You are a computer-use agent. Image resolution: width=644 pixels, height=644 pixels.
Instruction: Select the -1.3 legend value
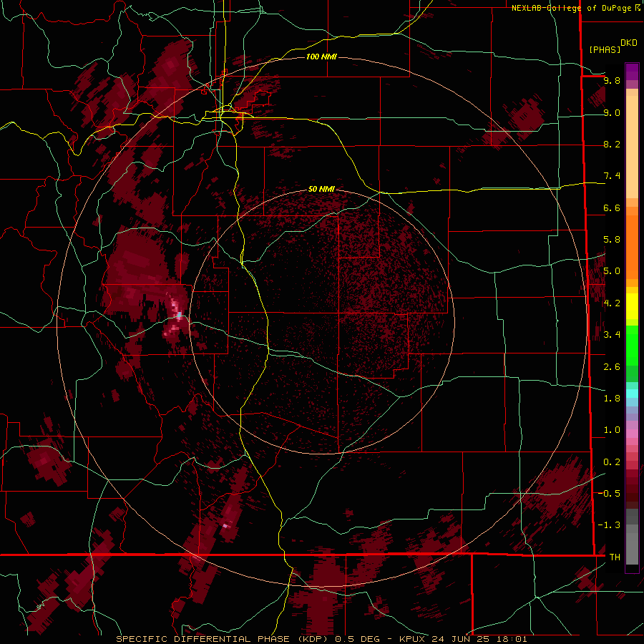610,525
